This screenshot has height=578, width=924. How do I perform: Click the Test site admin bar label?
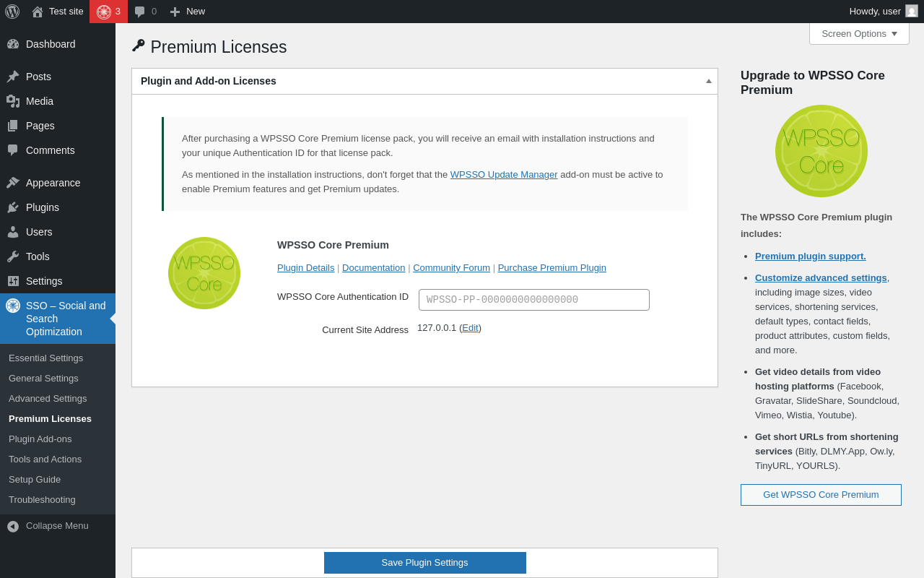click(66, 12)
